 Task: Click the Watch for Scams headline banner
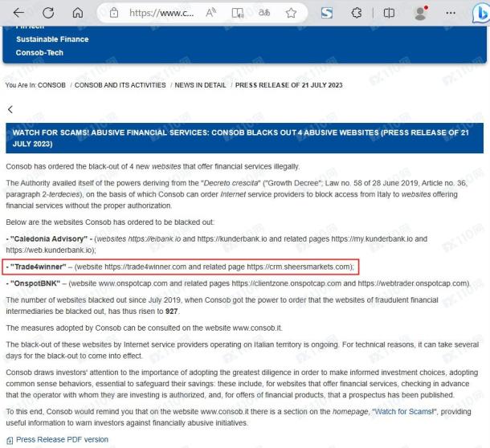244,138
